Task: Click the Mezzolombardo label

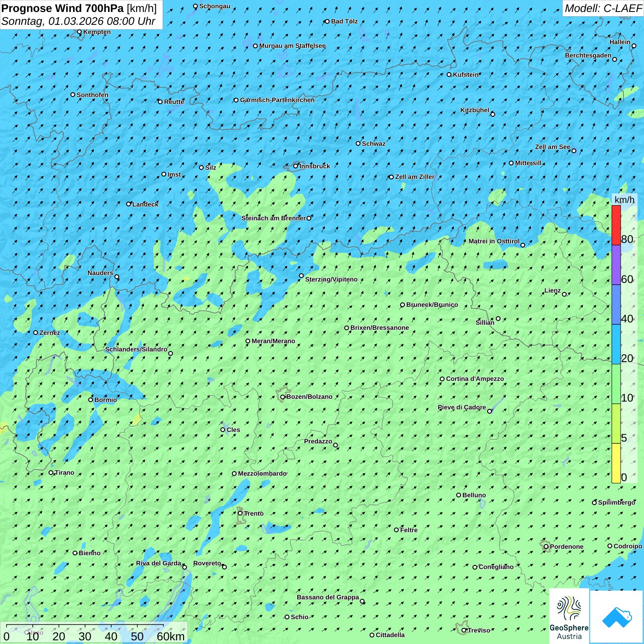Action: click(x=262, y=473)
